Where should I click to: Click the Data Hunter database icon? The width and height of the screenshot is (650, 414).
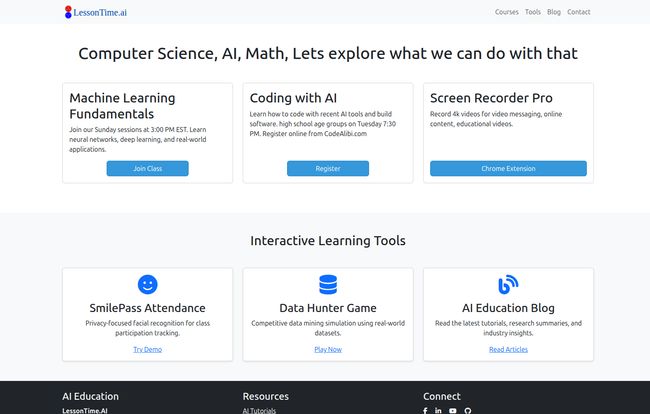(x=328, y=284)
